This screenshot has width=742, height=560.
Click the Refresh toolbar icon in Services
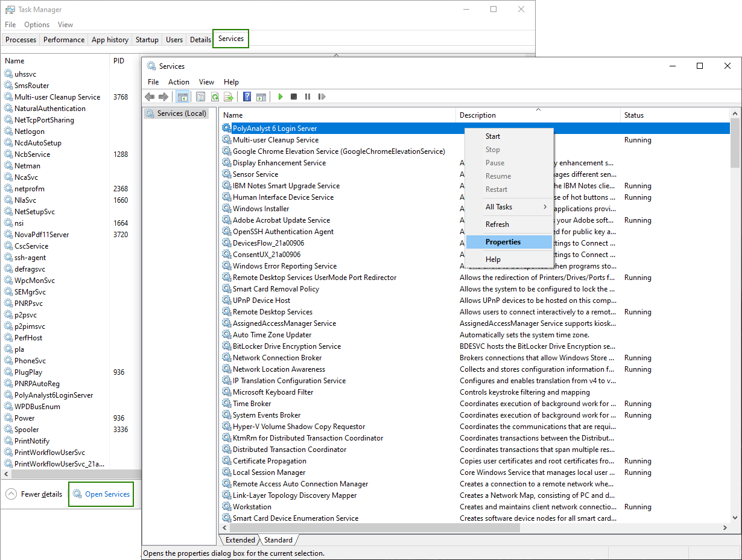(x=215, y=97)
